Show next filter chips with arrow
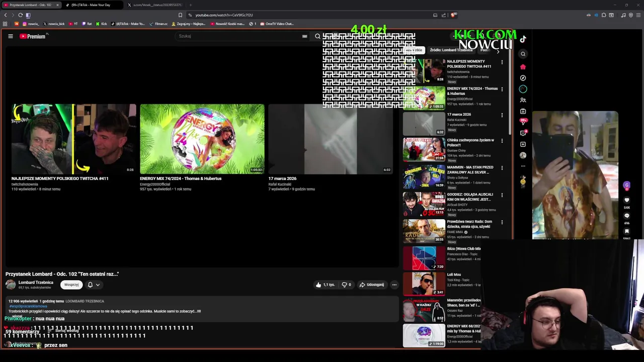 498,51
